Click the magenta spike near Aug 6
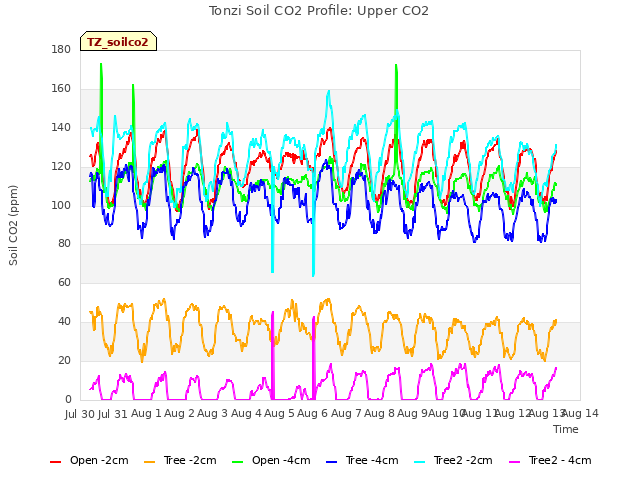Image resolution: width=640 pixels, height=480 pixels. 313,358
